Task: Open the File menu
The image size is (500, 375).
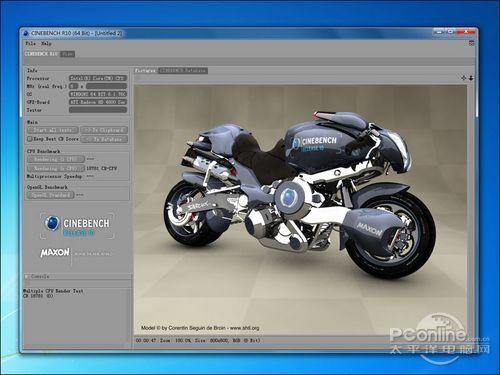Action: tap(30, 43)
